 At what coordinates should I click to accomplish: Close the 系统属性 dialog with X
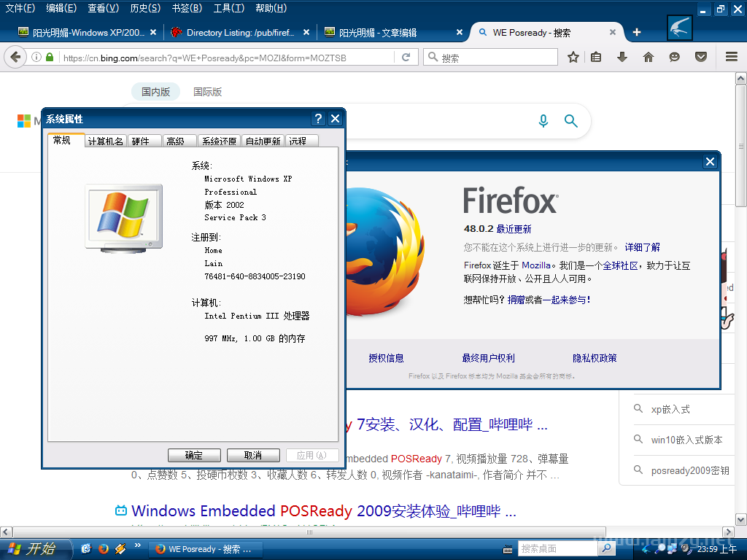(x=335, y=119)
